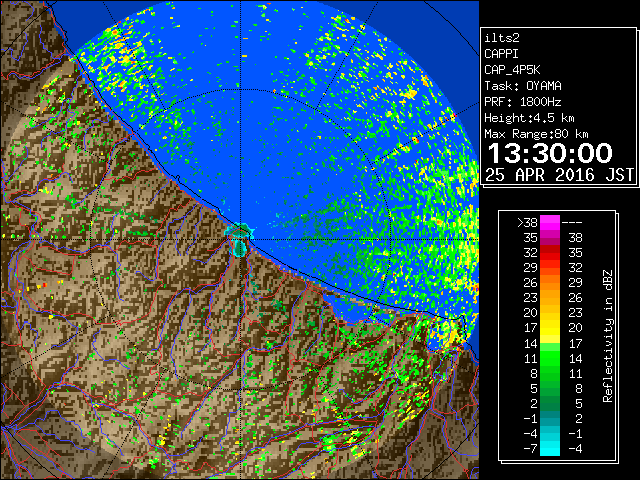
Task: Click the yellow 17–20 dBZ legend swatch
Action: (x=550, y=328)
